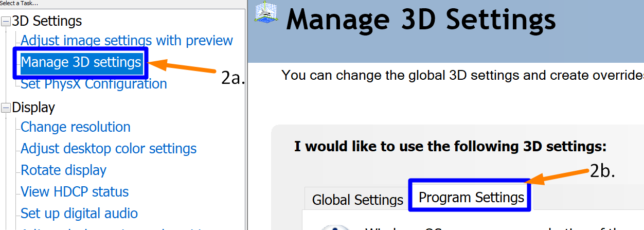644x230 pixels.
Task: Click the 3D Settings category label
Action: coord(47,21)
